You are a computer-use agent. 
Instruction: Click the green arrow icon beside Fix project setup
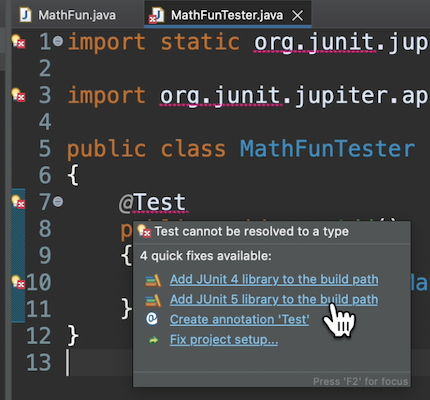point(154,340)
